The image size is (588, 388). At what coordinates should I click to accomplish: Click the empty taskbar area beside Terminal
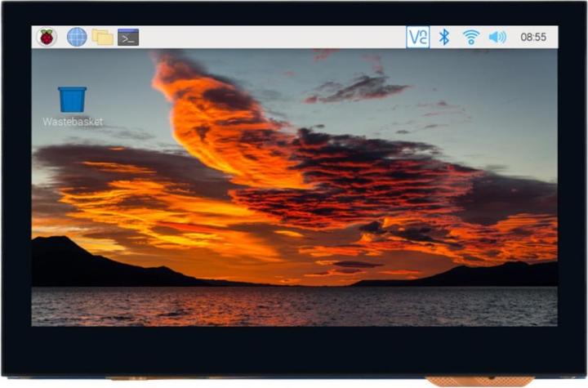click(272, 37)
